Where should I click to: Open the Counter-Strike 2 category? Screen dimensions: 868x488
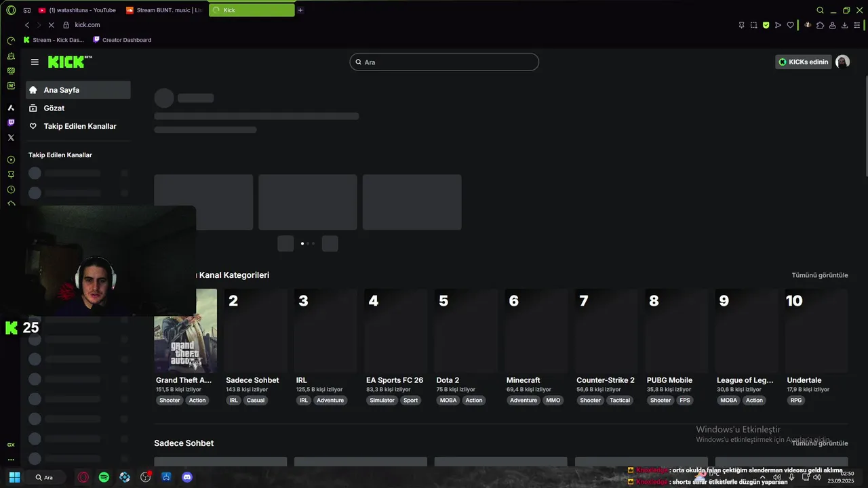[x=606, y=380]
